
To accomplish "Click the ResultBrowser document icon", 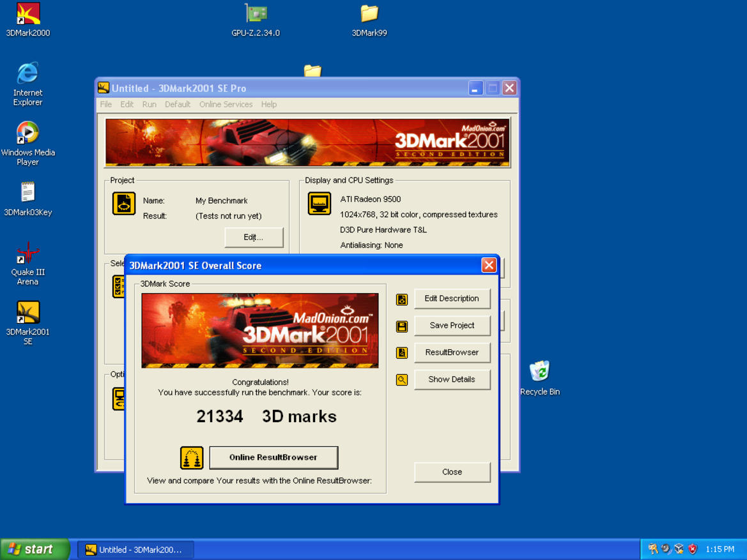I will 401,353.
